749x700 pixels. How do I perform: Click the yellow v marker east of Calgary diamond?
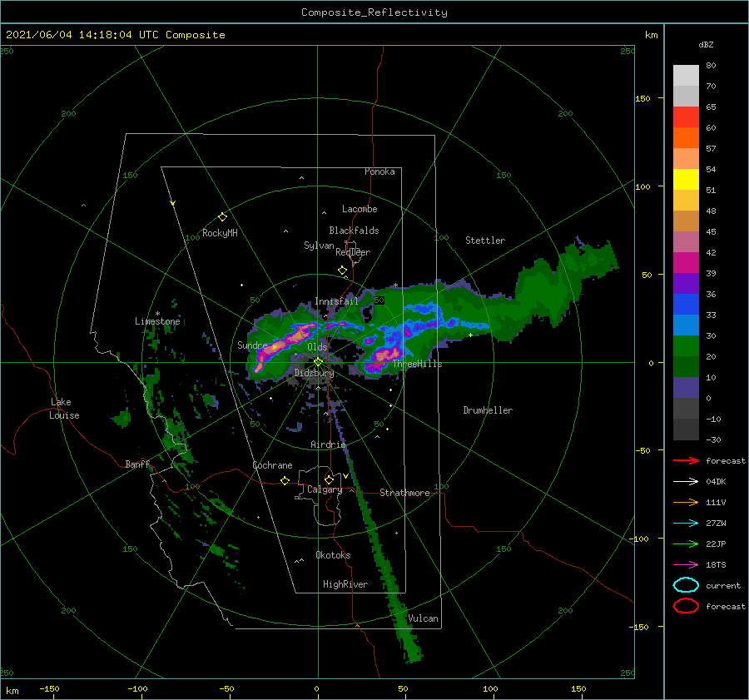pos(346,476)
